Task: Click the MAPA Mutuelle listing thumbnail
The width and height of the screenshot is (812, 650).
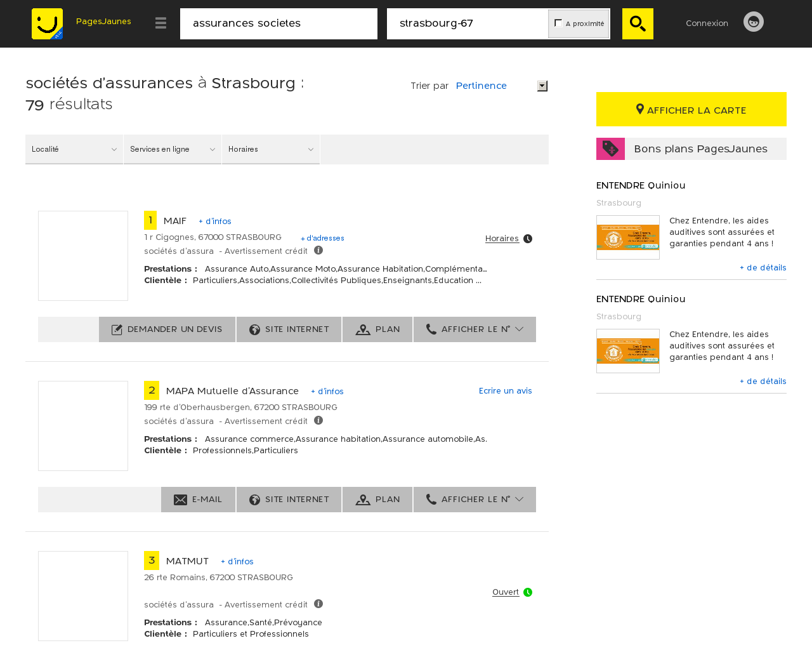Action: 83,426
